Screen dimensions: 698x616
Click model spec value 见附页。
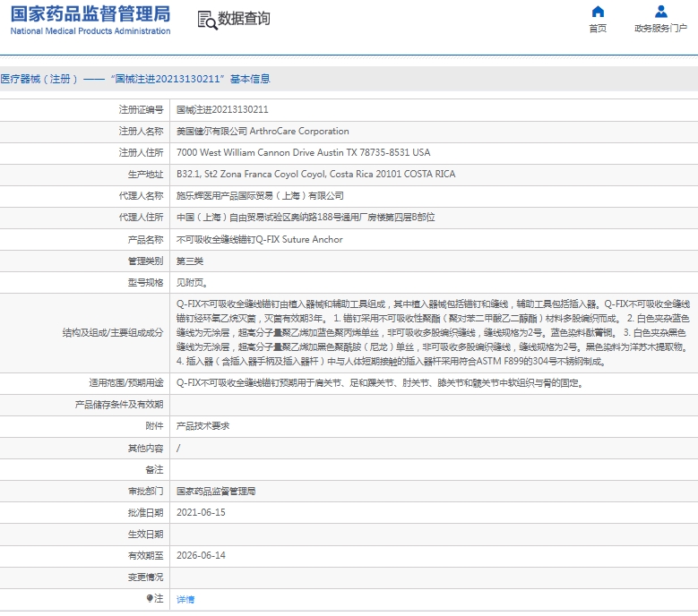(x=192, y=282)
